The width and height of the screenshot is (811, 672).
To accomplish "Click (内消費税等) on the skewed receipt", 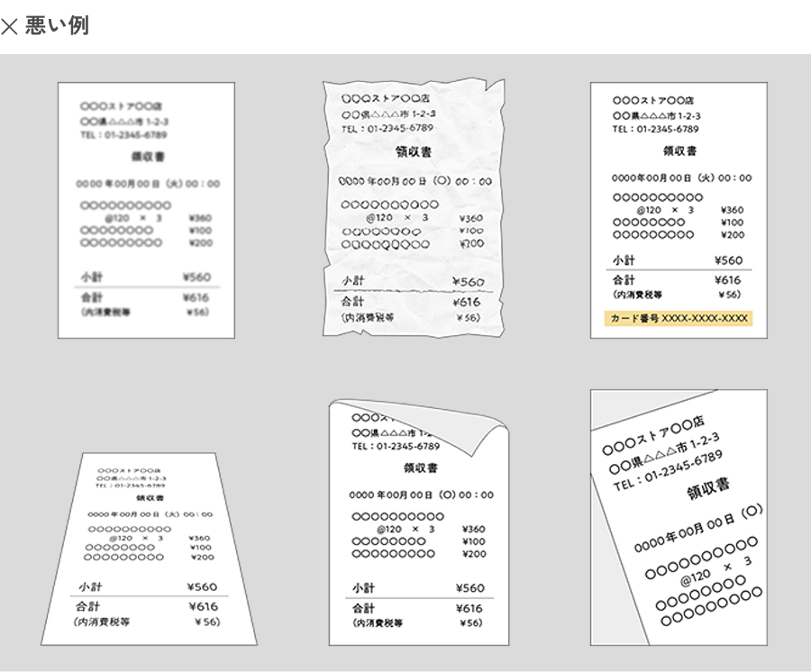I will click(102, 622).
